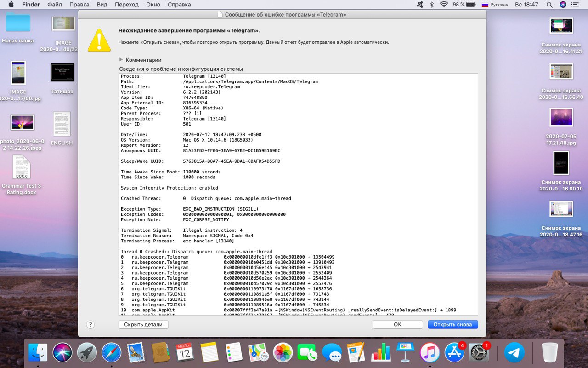Open Launchpad rocket icon in Dock
Viewport: 588px width, 368px height.
click(87, 353)
